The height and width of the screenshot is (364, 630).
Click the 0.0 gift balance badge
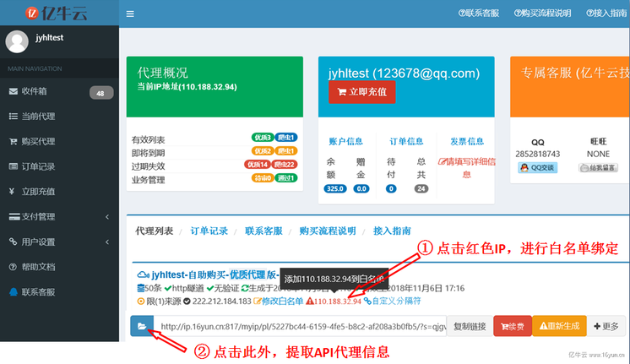tap(361, 188)
